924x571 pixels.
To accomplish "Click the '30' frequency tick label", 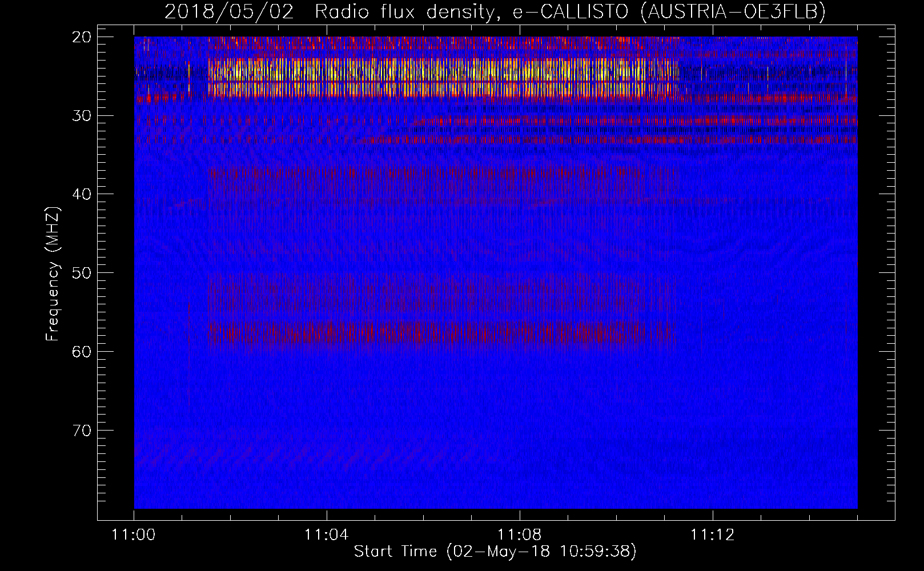I will coord(82,116).
